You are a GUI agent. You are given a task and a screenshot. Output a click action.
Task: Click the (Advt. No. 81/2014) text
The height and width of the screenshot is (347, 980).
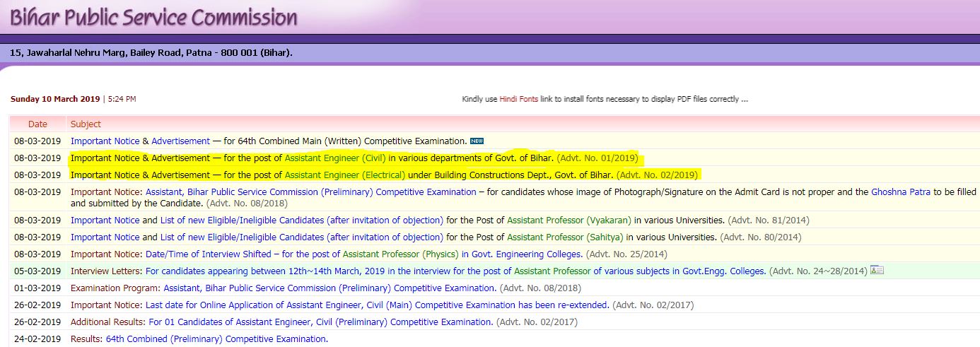[x=769, y=220]
